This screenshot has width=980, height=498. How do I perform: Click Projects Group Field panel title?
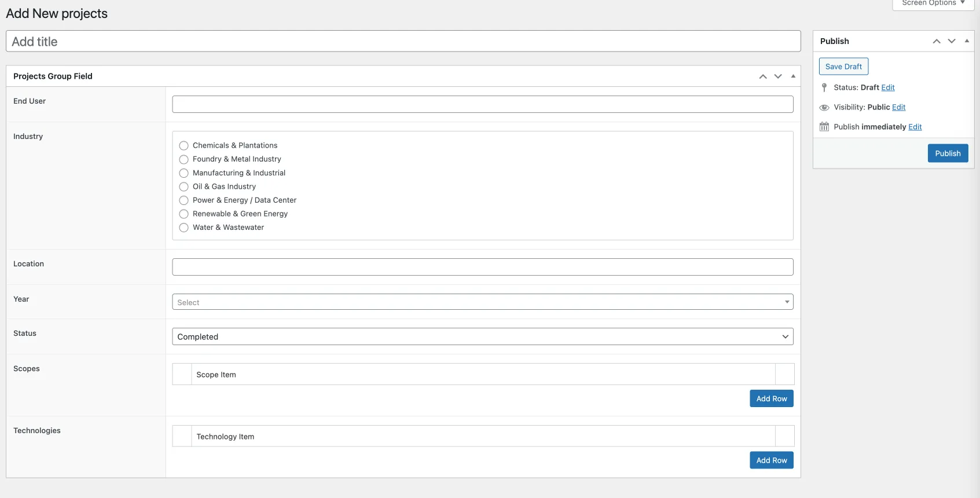coord(53,76)
